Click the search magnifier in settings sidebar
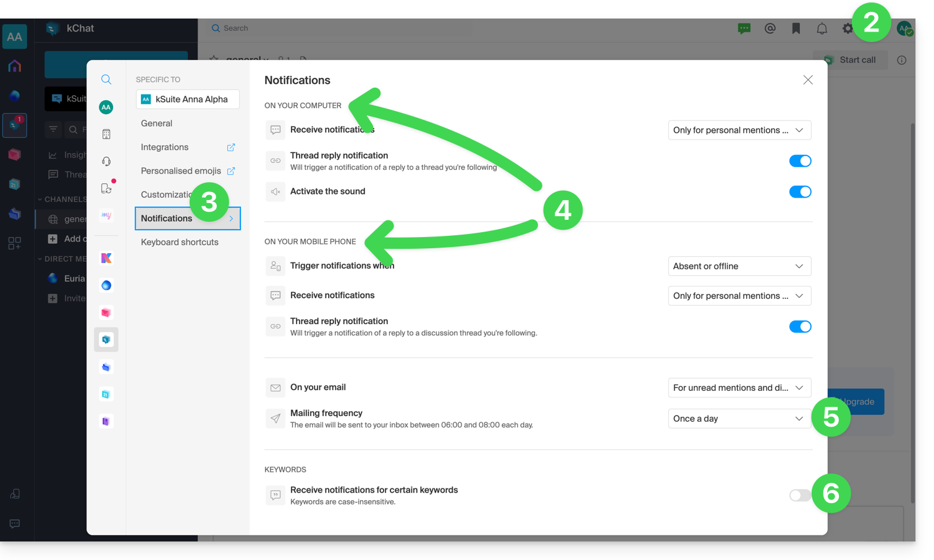This screenshot has width=934, height=560. tap(106, 80)
